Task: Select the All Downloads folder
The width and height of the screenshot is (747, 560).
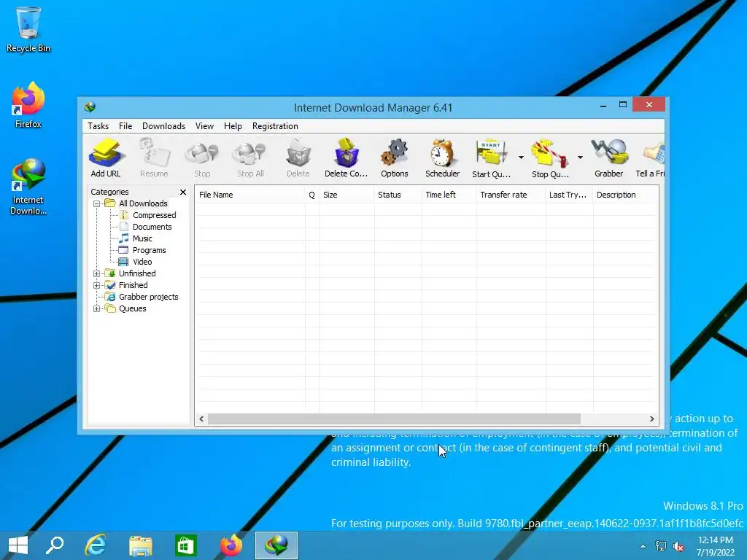Action: [143, 203]
